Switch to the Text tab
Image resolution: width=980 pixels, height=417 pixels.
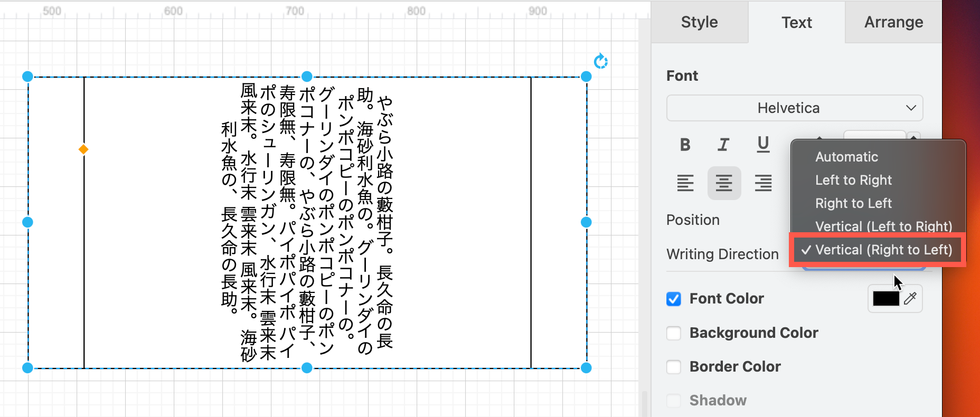click(x=797, y=22)
